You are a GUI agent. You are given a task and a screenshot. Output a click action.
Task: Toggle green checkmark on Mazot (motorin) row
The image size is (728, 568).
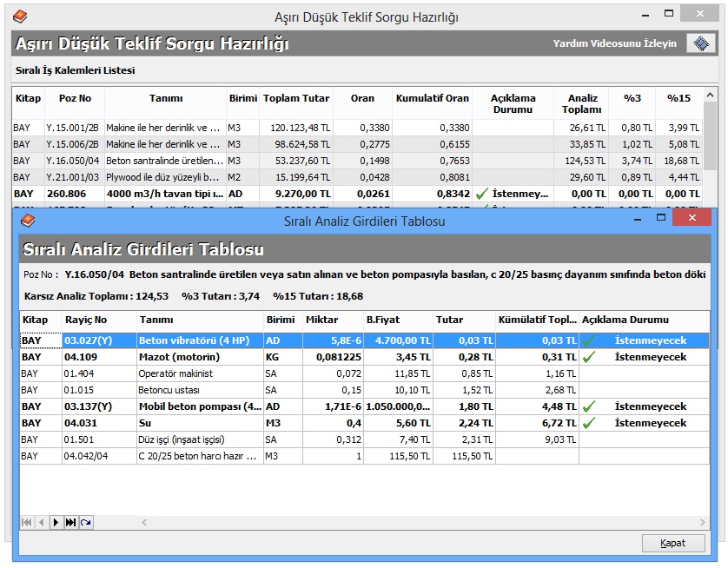point(588,357)
